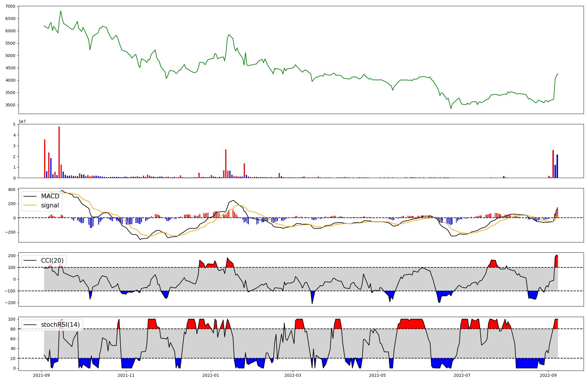Image resolution: width=588 pixels, height=382 pixels.
Task: Click the 2022-03 date tick label
Action: tap(293, 375)
